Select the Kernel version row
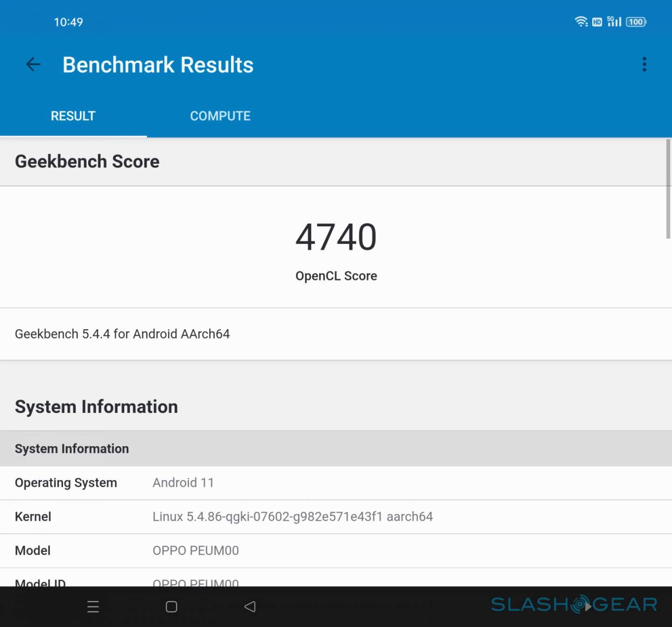Viewport: 672px width, 627px height. pyautogui.click(x=336, y=517)
